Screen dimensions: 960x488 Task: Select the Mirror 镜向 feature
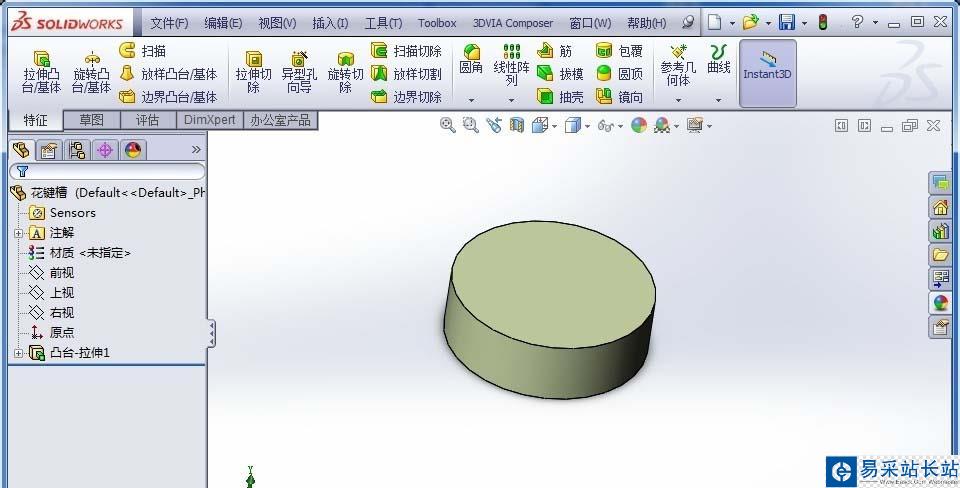click(620, 97)
